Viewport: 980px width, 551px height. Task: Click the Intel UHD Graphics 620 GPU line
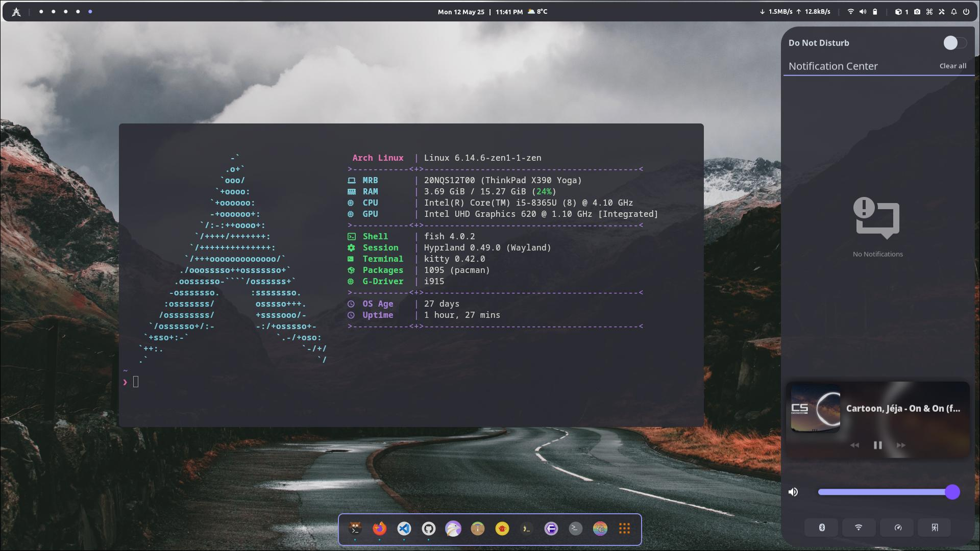(x=541, y=214)
